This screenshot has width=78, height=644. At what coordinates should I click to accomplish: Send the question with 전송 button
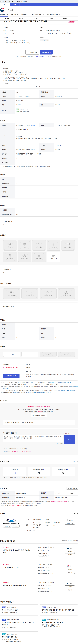pyautogui.click(x=69, y=440)
